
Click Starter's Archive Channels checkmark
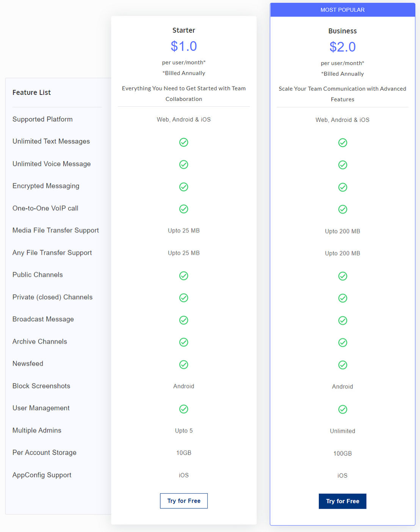click(184, 342)
